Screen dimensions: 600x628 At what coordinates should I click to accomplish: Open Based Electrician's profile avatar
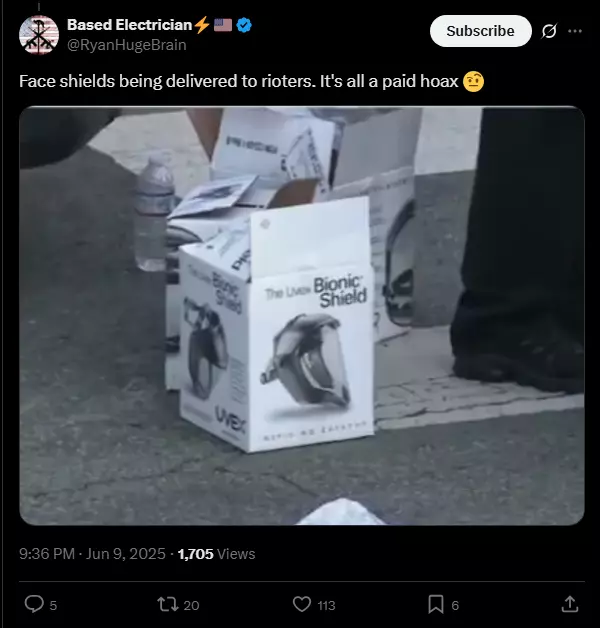click(39, 35)
